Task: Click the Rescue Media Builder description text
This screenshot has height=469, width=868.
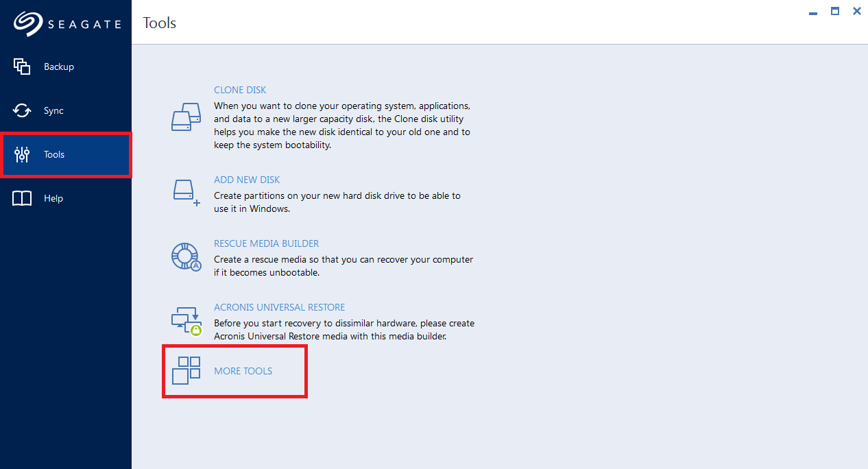Action: click(343, 266)
